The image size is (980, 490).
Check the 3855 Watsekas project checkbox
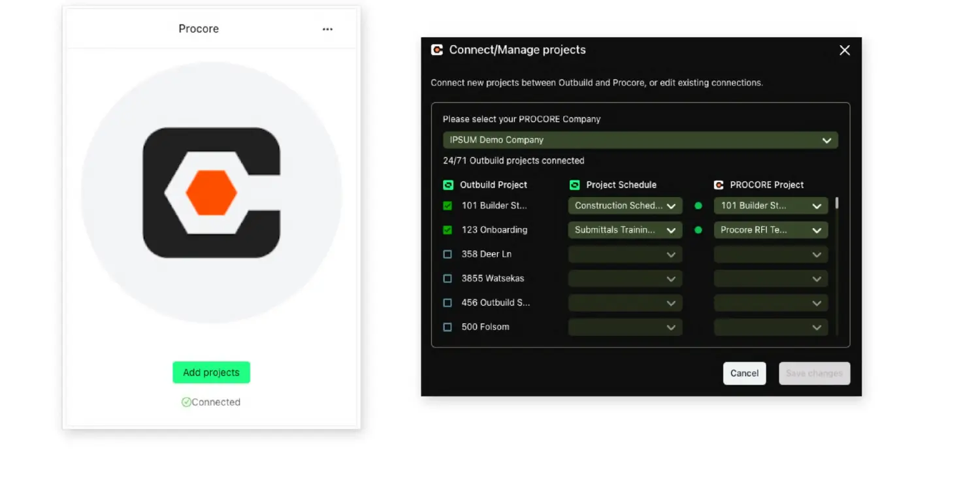coord(448,278)
